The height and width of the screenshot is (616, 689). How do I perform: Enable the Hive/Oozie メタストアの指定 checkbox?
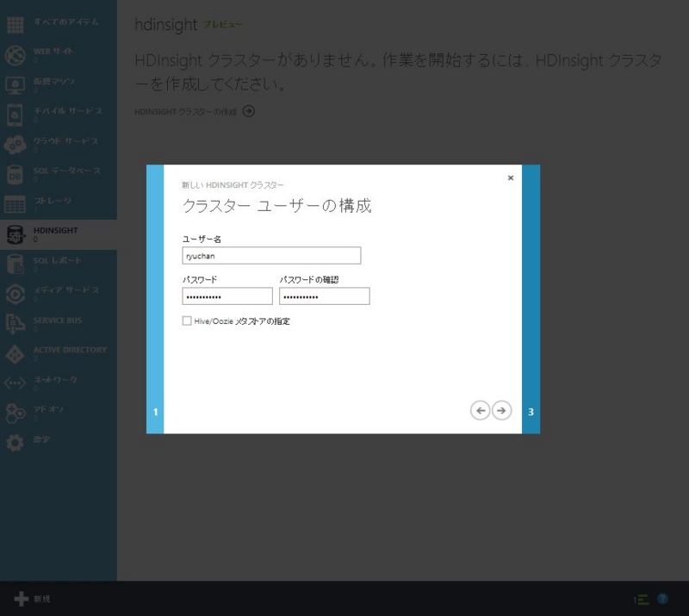[187, 321]
